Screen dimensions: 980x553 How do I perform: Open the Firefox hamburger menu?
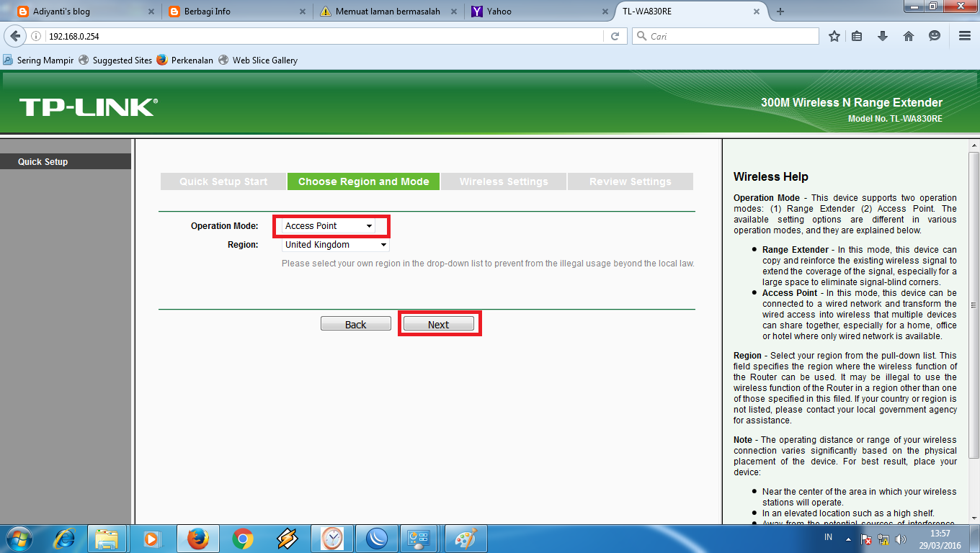click(x=965, y=36)
